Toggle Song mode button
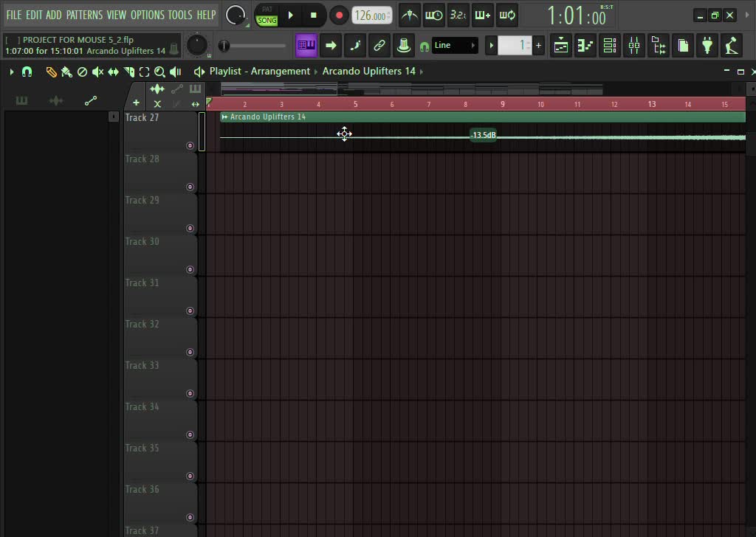 click(267, 20)
